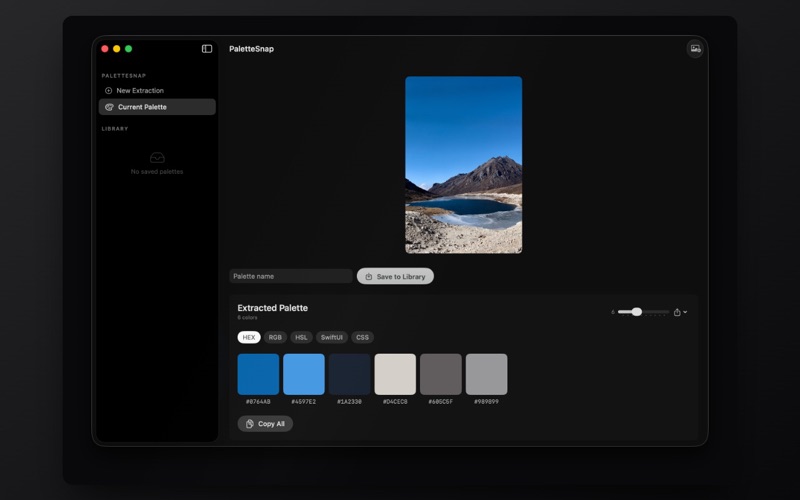Click the #0764AB hex label

point(258,402)
